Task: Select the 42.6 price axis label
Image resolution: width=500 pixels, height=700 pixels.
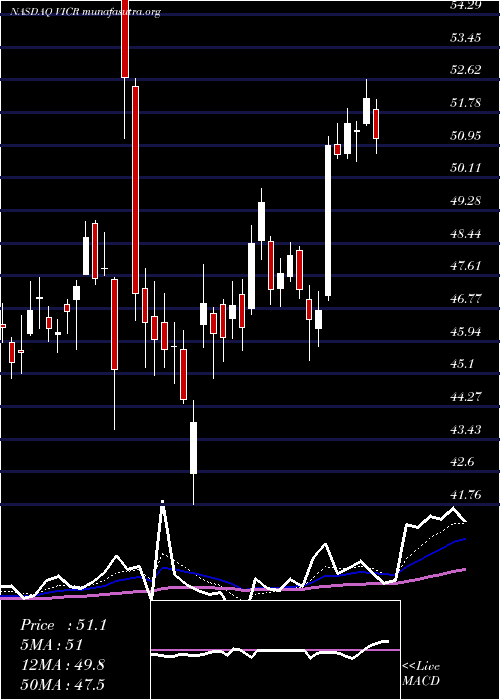Action: pos(462,462)
